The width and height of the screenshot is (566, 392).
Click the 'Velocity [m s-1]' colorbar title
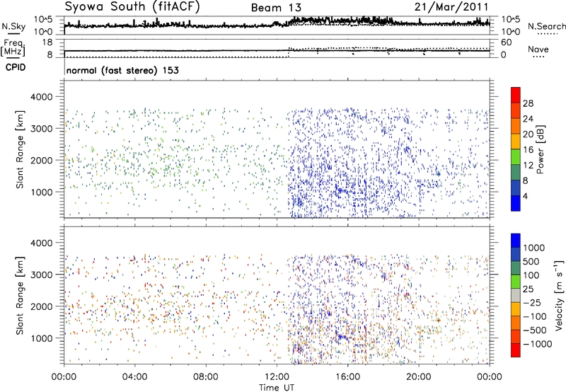click(559, 295)
